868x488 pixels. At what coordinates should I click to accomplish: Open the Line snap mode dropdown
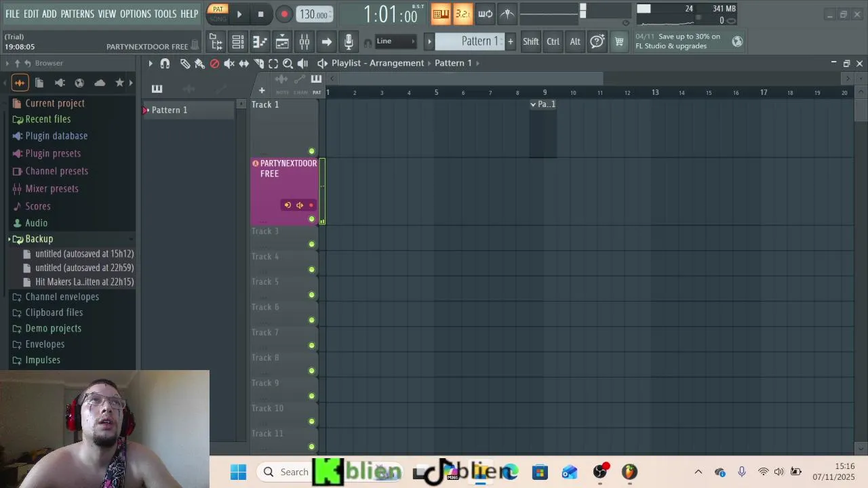[395, 41]
